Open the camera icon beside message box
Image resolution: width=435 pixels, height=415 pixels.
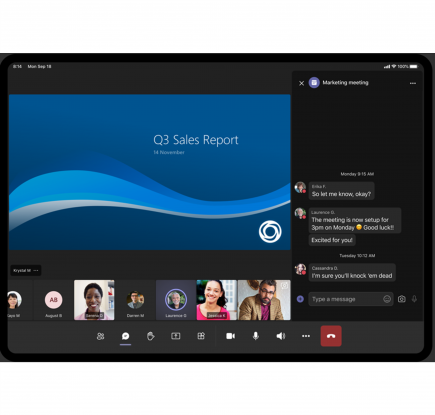401,299
